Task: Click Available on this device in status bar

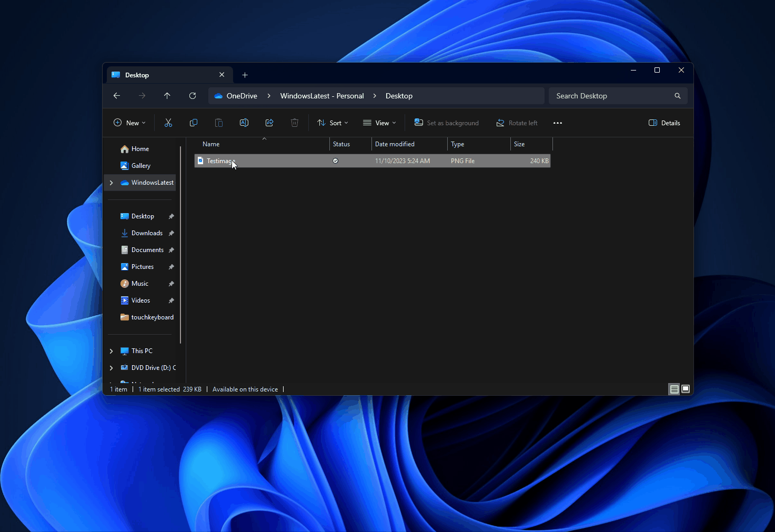Action: (x=245, y=389)
